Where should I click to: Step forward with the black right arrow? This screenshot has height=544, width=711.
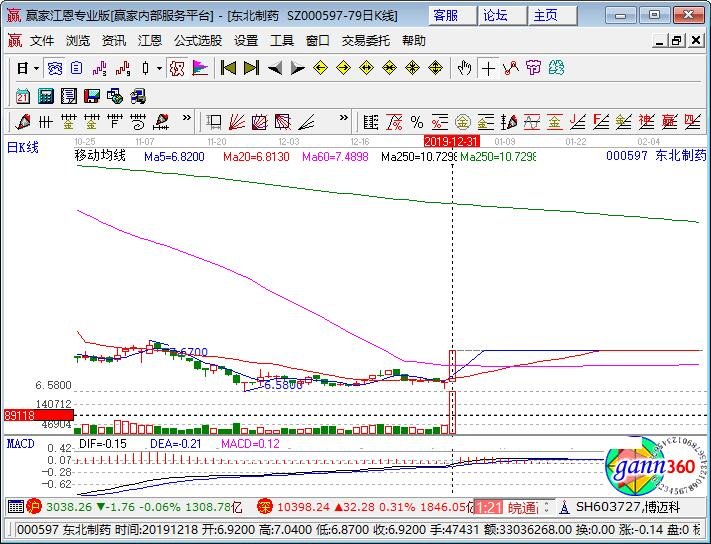297,68
